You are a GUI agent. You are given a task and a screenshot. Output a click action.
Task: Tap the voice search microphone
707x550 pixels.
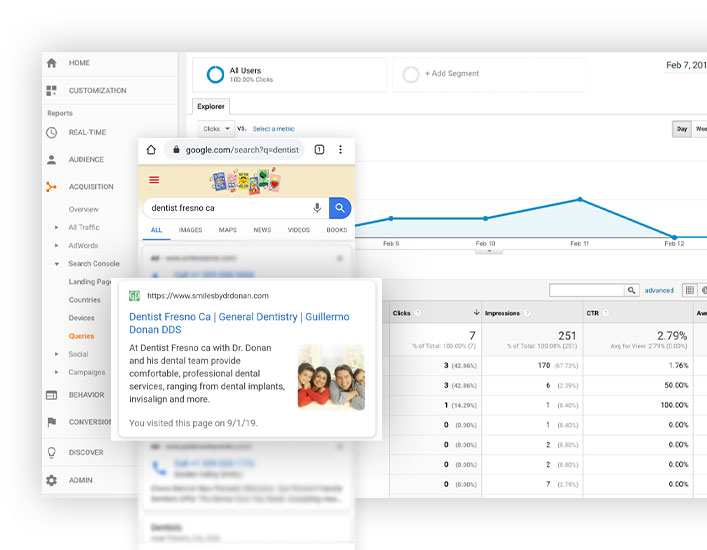(317, 208)
